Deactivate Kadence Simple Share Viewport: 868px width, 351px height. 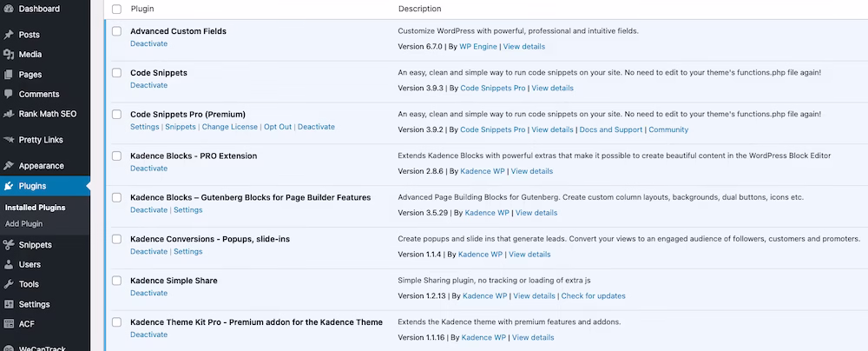[x=149, y=293]
